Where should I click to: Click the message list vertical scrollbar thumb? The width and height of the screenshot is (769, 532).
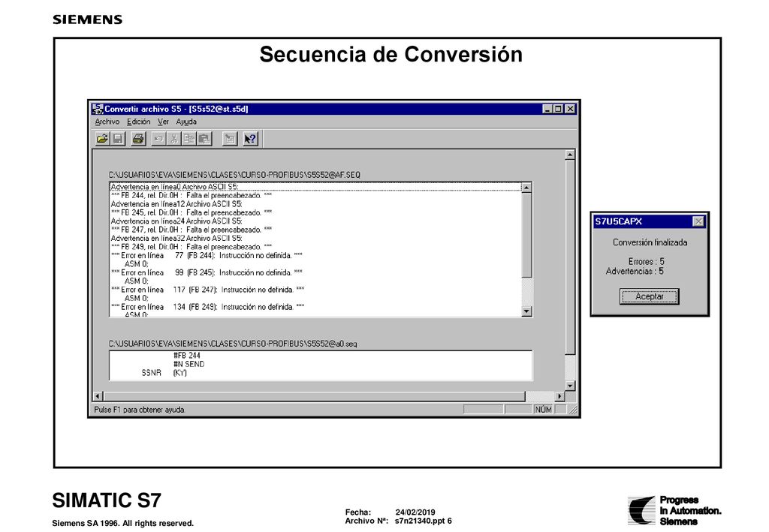point(526,235)
